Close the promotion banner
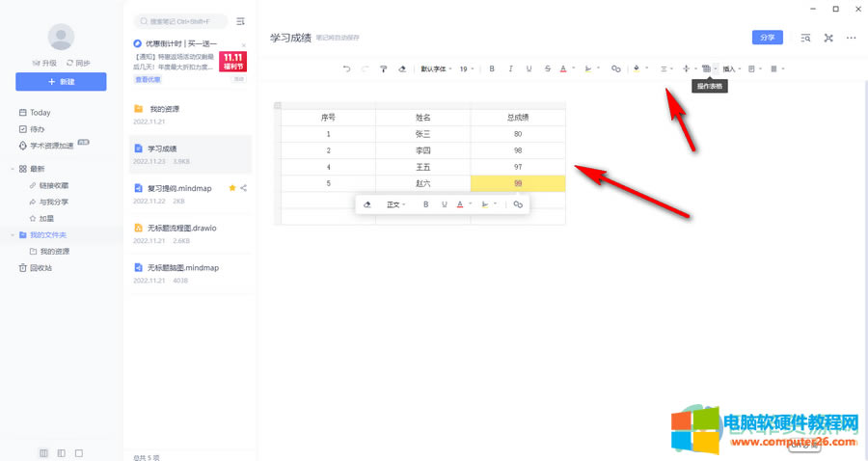Viewport: 868px width, 461px height. pyautogui.click(x=244, y=44)
